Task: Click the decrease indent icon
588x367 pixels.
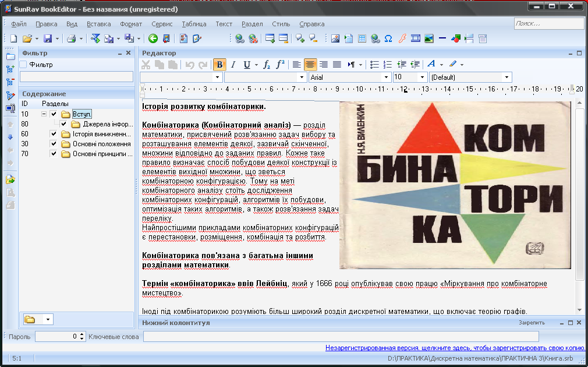Action: (x=415, y=65)
